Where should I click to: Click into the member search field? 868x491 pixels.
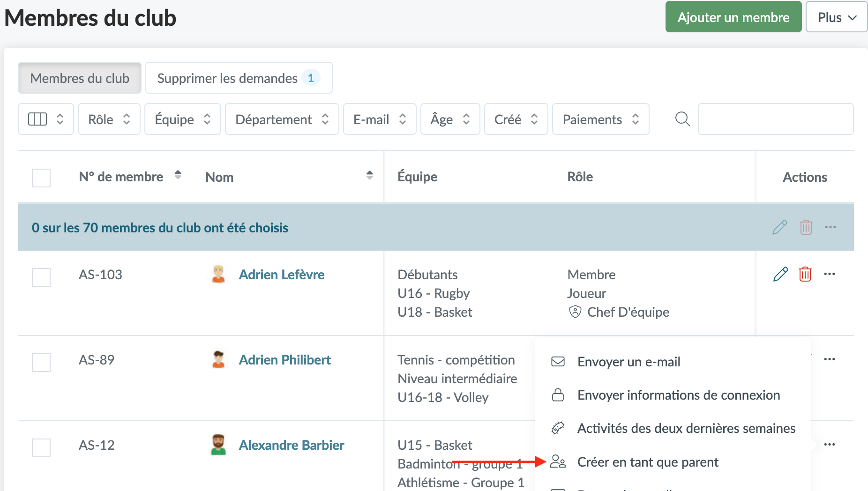coord(776,119)
